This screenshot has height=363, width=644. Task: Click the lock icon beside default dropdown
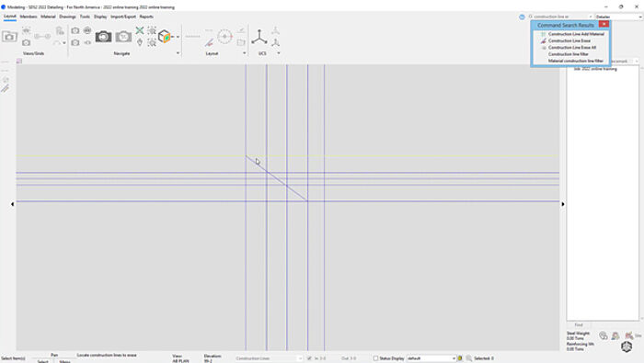(460, 358)
